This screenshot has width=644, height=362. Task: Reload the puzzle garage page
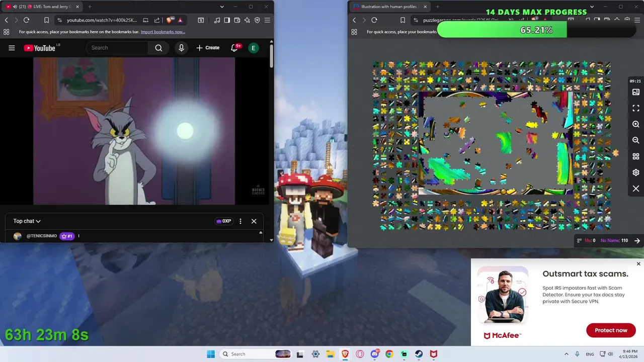(x=374, y=20)
